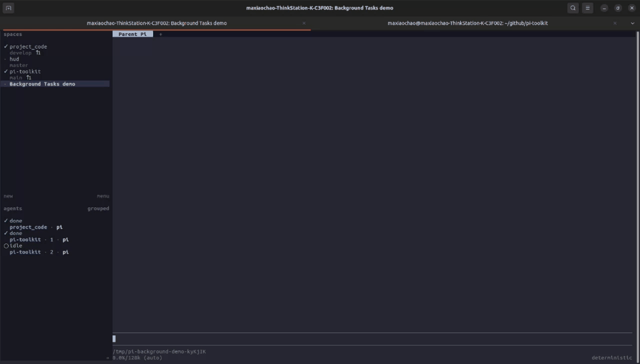
Task: Add a new tab with plus button
Action: click(161, 34)
